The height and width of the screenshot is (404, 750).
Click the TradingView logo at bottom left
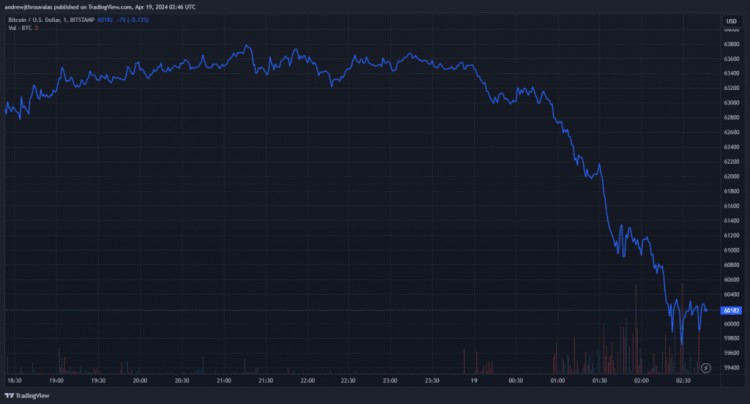point(27,395)
